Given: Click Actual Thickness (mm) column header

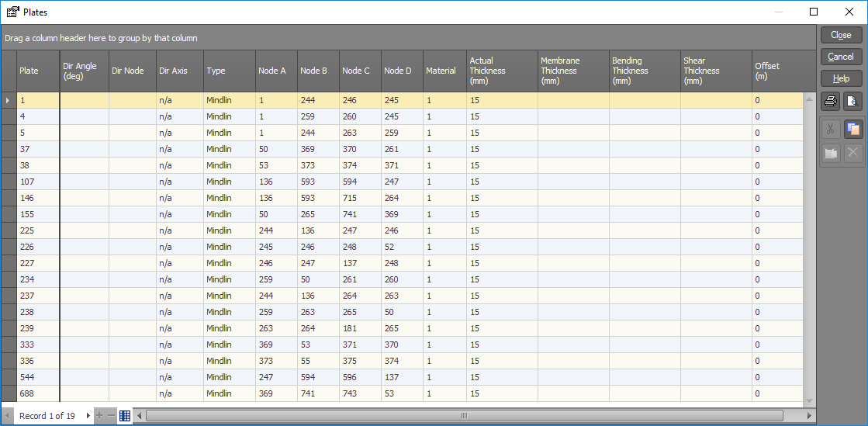Looking at the screenshot, I should click(x=502, y=71).
